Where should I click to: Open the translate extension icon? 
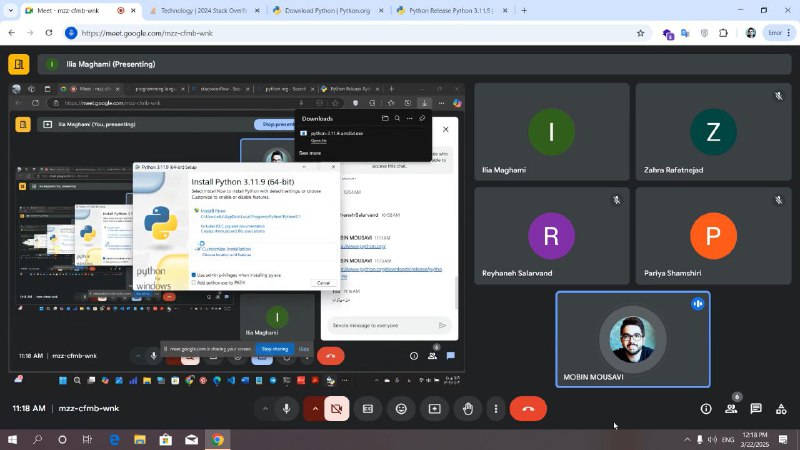tap(685, 33)
